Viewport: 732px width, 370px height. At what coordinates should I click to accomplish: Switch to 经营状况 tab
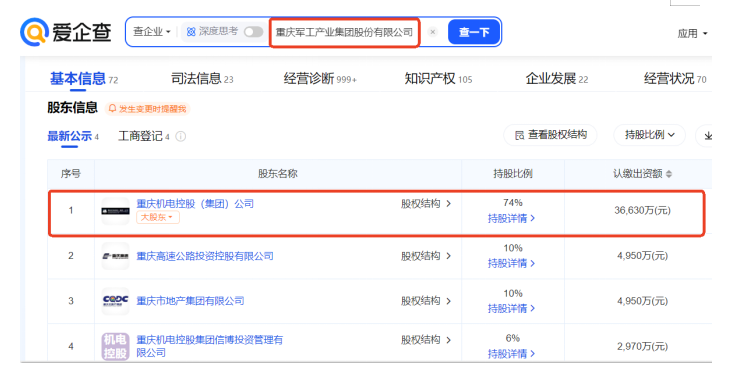(x=675, y=79)
